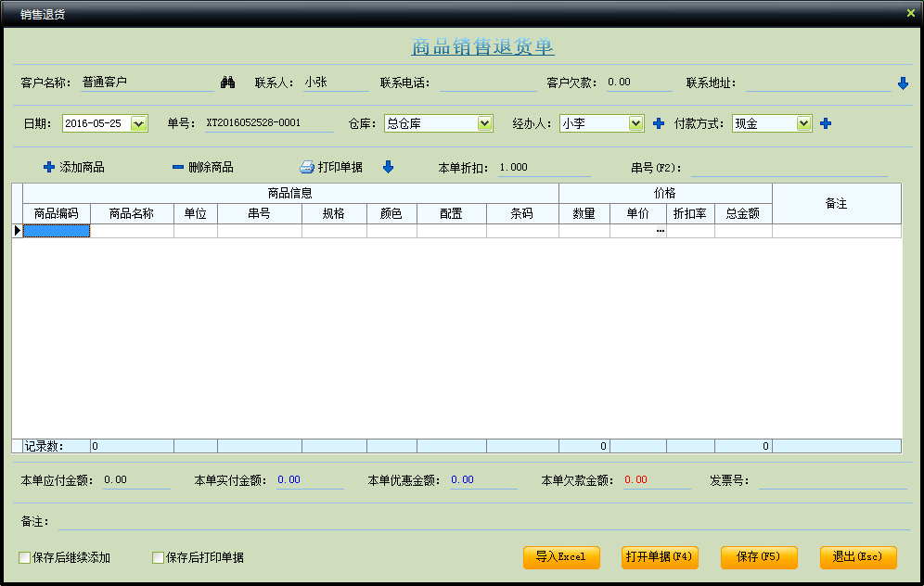Click the 商品销售退货单 title link
The height and width of the screenshot is (586, 924).
tap(482, 46)
